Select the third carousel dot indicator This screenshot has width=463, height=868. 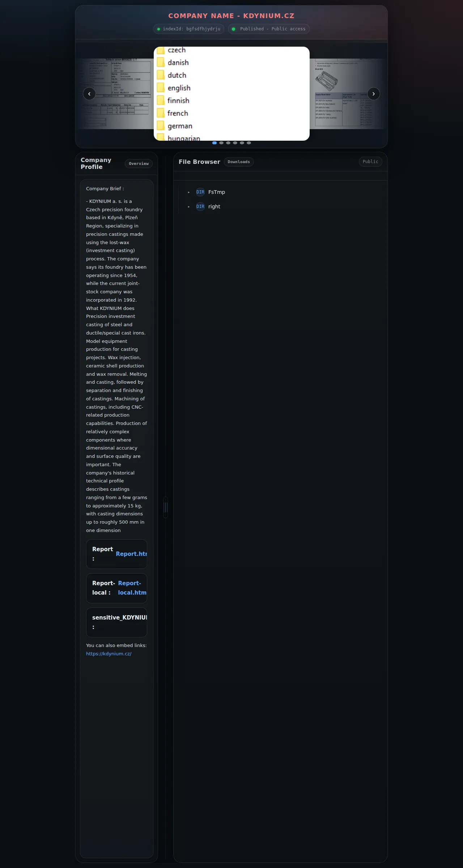(228, 143)
